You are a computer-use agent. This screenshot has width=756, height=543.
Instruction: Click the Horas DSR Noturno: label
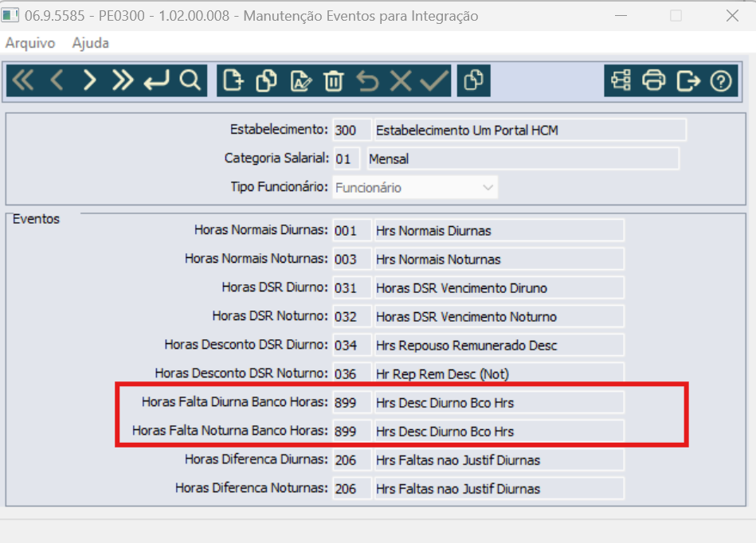pos(270,316)
